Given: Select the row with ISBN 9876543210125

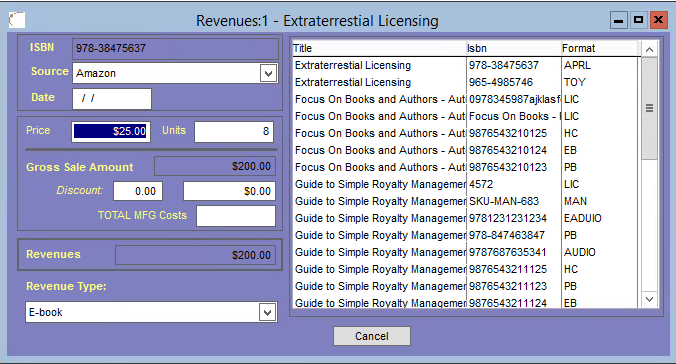Looking at the screenshot, I should coord(465,133).
